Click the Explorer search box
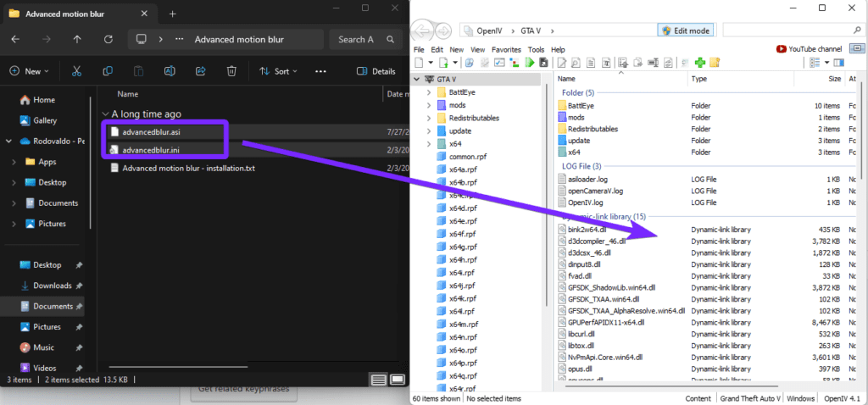Image resolution: width=868 pixels, height=405 pixels. pos(365,39)
